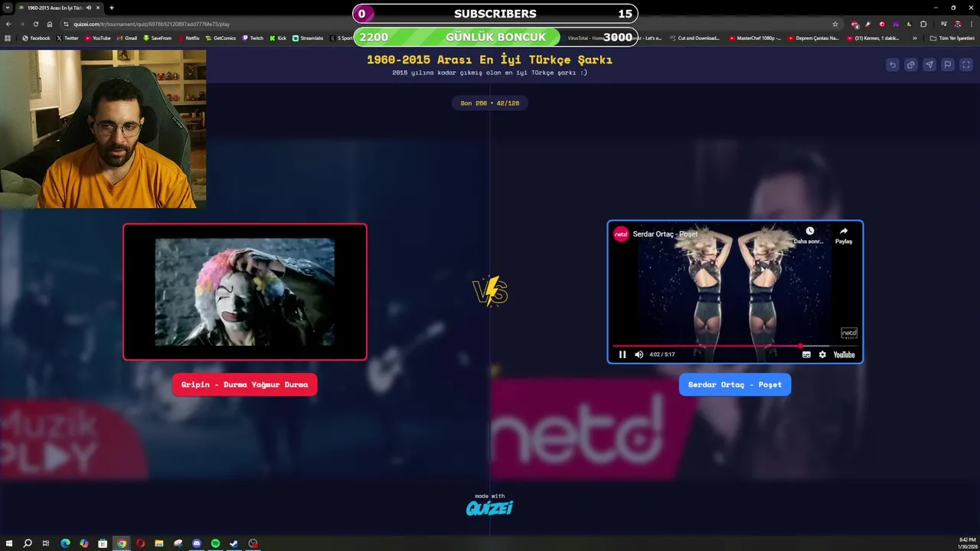Open the Facebook bookmark
Screen dimensions: 980x551
click(36, 38)
